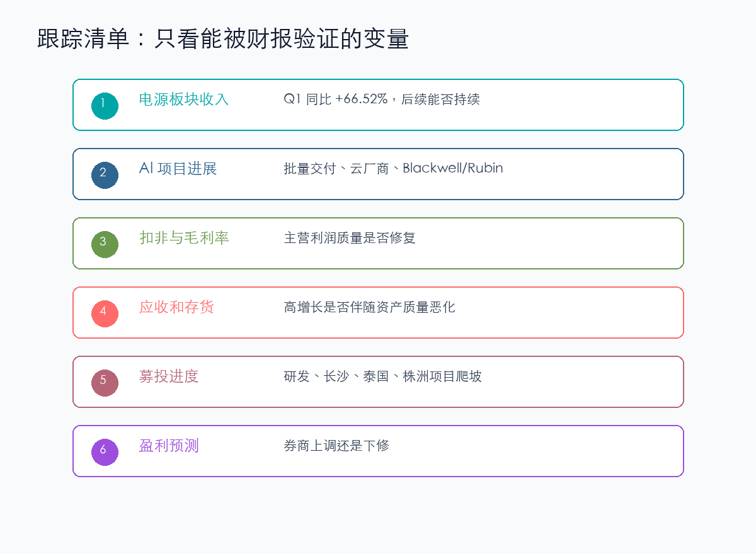Click the 研发、长沙、泰国、株洲项目爬坡 text
This screenshot has height=554, width=756.
382,376
